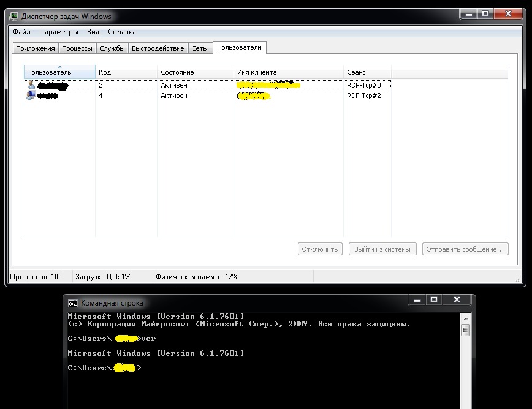The width and height of the screenshot is (532, 409).
Task: Click Отправить сообщение button
Action: (x=465, y=249)
